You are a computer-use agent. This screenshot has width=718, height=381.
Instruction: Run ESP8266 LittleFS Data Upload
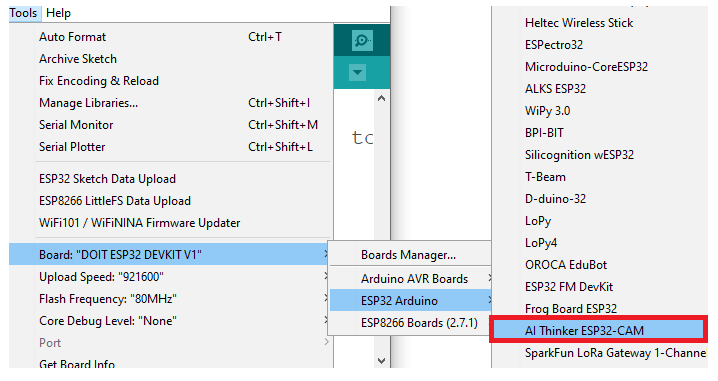coord(170,201)
